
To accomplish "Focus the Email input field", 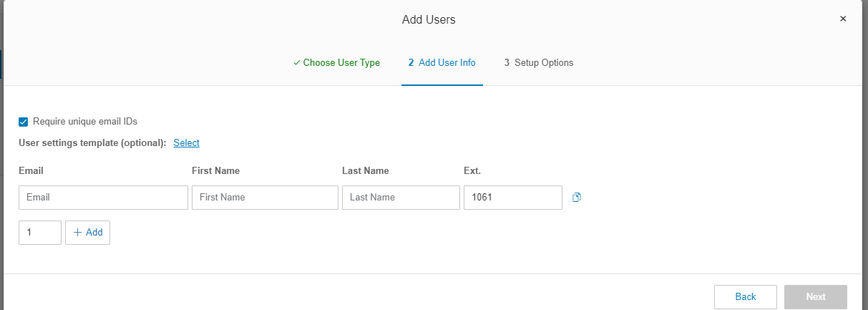I will (103, 198).
